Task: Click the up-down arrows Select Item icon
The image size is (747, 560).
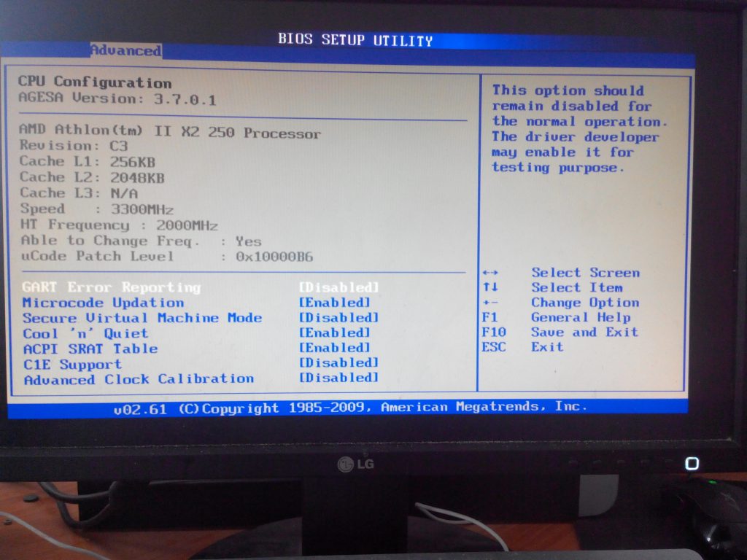Action: (x=489, y=287)
